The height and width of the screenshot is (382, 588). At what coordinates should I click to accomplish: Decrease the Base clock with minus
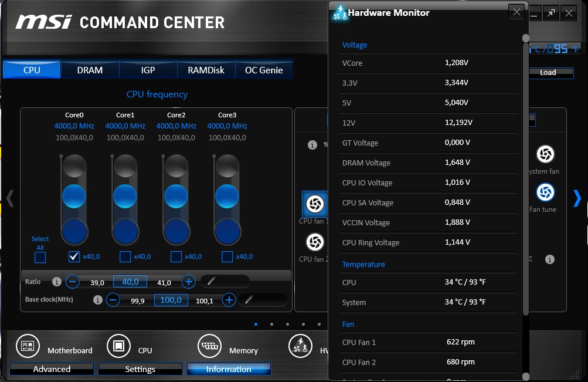coord(113,300)
